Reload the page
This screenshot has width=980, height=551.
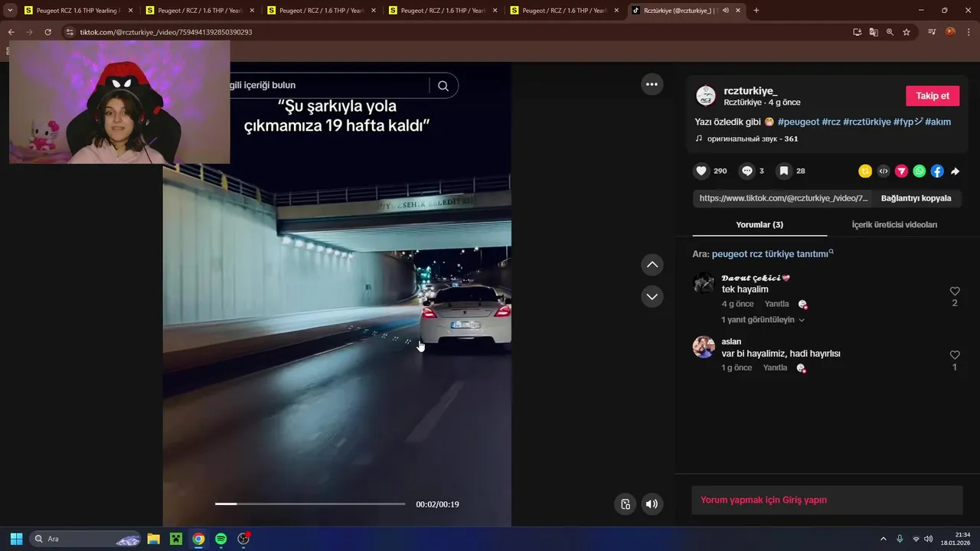point(47,32)
